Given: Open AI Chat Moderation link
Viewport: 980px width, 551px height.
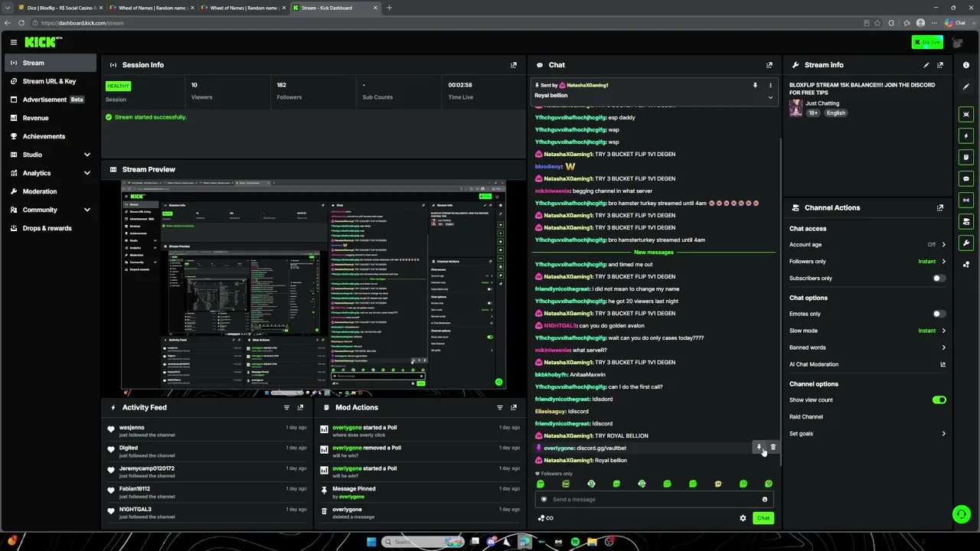Looking at the screenshot, I should [x=867, y=364].
